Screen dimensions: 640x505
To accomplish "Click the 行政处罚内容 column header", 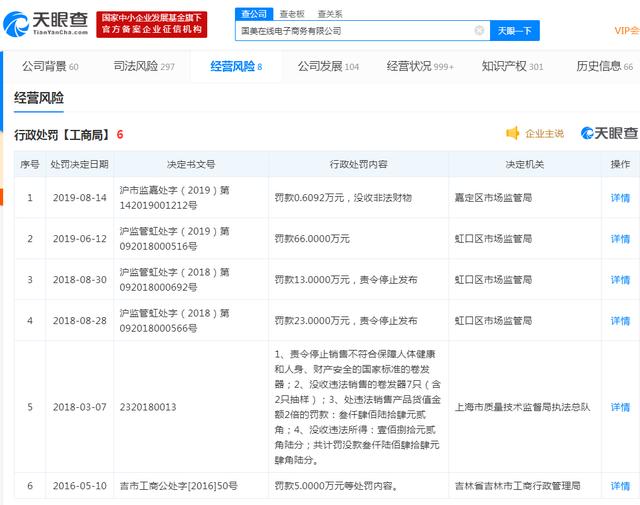I will [x=358, y=165].
